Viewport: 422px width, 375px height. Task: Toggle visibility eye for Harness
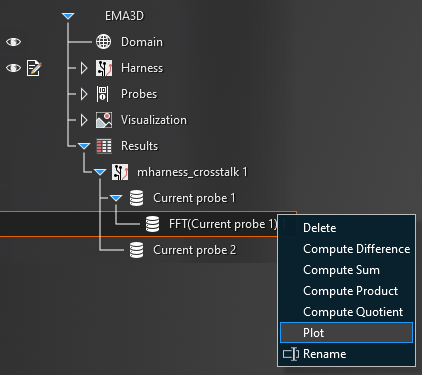tap(13, 68)
